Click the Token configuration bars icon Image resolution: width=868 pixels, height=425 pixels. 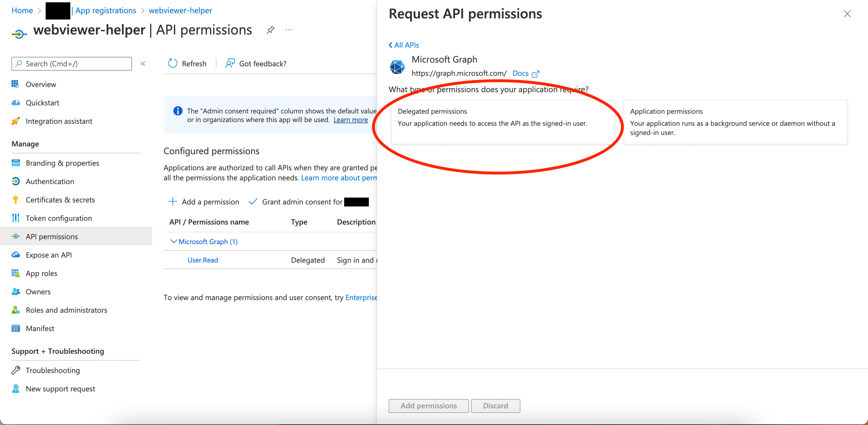(x=15, y=218)
